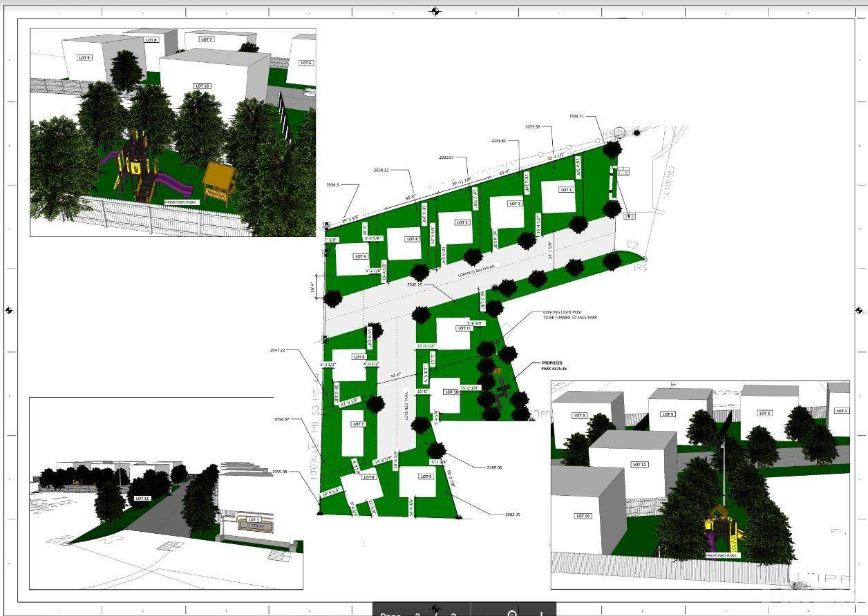
Task: Click the 2036.3 area callout
Action: point(333,184)
